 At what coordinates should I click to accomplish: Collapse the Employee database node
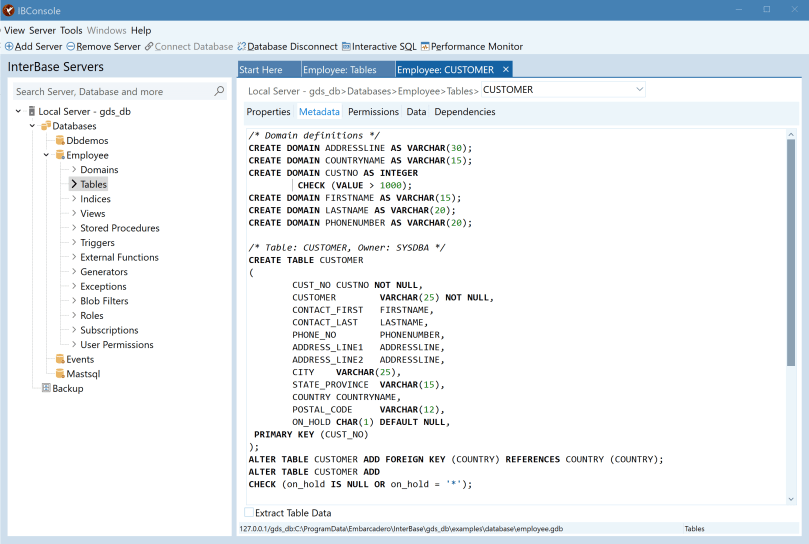coord(46,155)
